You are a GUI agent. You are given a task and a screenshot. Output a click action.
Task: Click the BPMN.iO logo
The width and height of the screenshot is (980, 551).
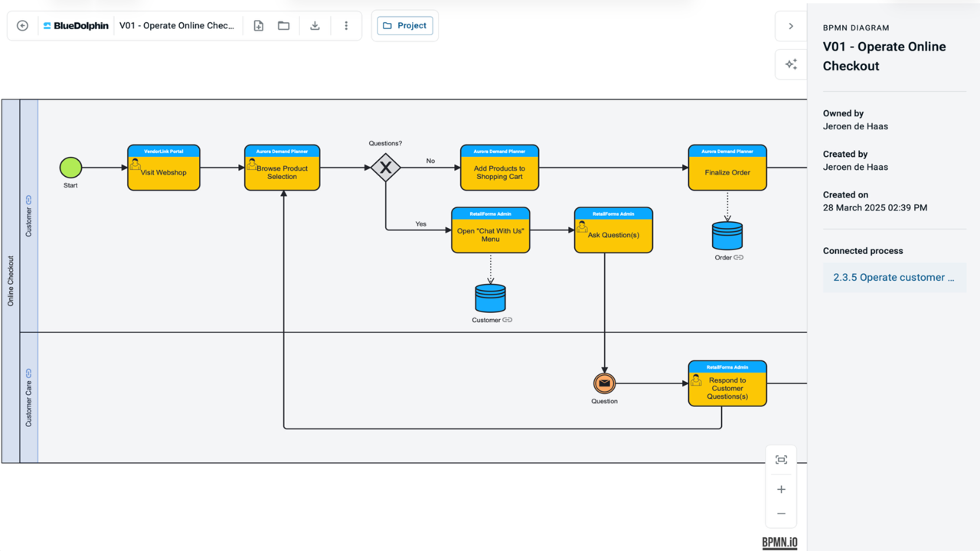[x=779, y=543]
